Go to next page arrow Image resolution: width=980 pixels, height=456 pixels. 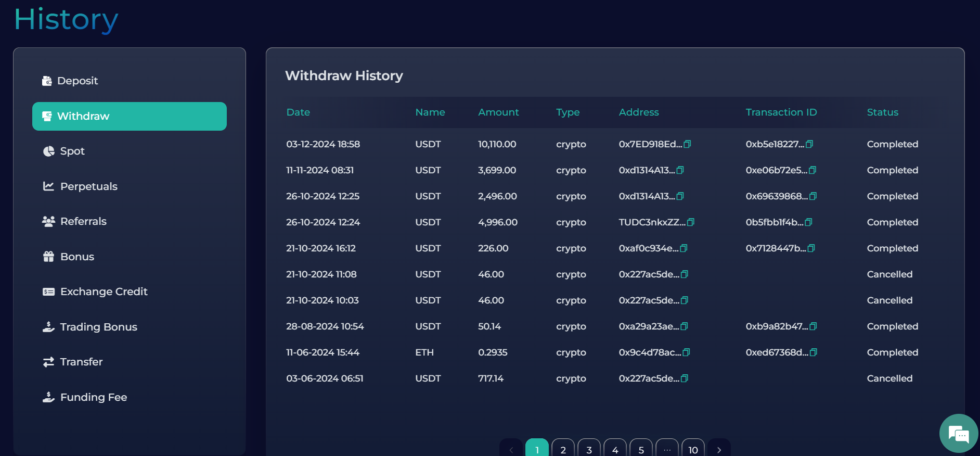point(719,449)
